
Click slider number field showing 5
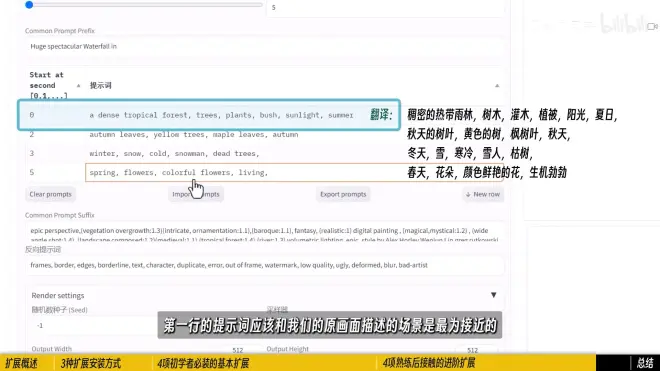tap(385, 8)
